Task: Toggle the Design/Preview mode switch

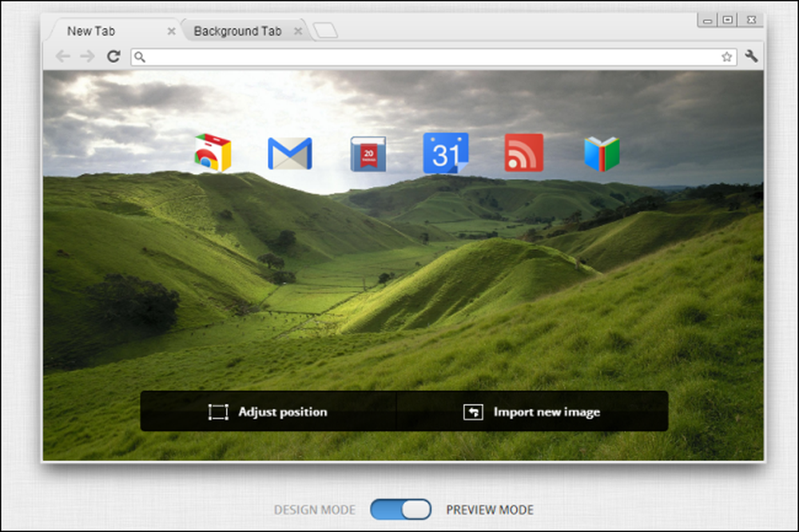Action: [400, 510]
